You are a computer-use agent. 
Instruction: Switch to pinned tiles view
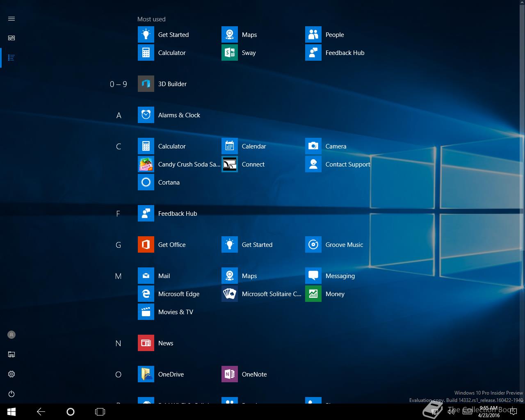point(11,38)
